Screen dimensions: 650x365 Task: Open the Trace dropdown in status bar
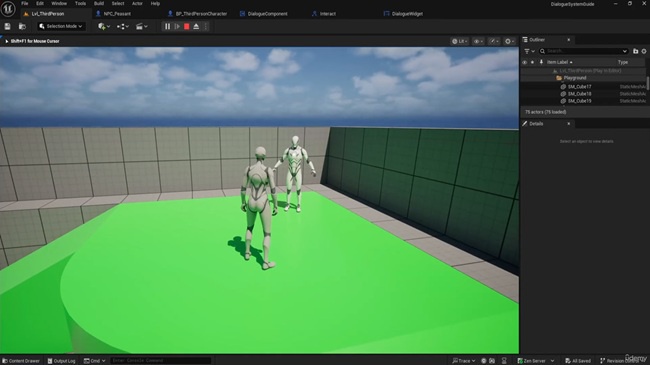[463, 361]
